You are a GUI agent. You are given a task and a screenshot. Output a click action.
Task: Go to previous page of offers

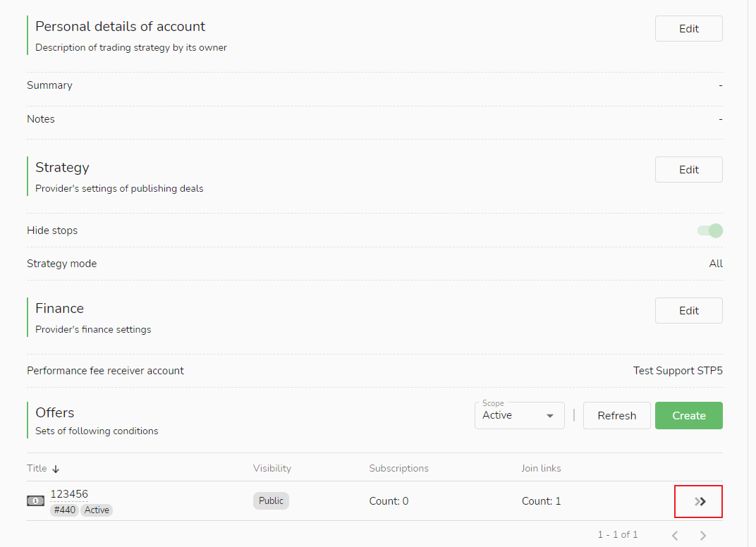(675, 536)
